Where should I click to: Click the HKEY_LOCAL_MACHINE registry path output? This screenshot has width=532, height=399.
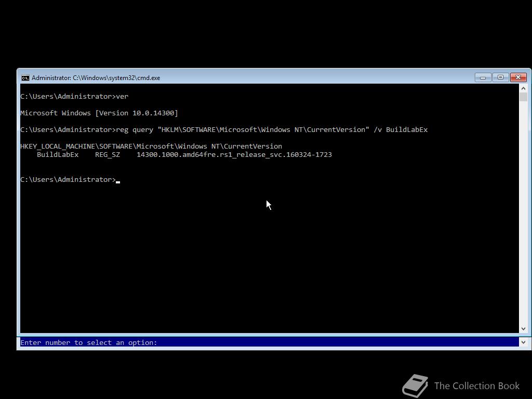point(151,146)
